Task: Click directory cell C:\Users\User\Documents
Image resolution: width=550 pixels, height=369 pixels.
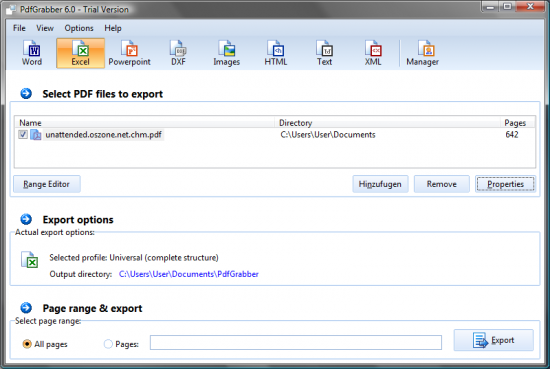Action: tap(328, 135)
